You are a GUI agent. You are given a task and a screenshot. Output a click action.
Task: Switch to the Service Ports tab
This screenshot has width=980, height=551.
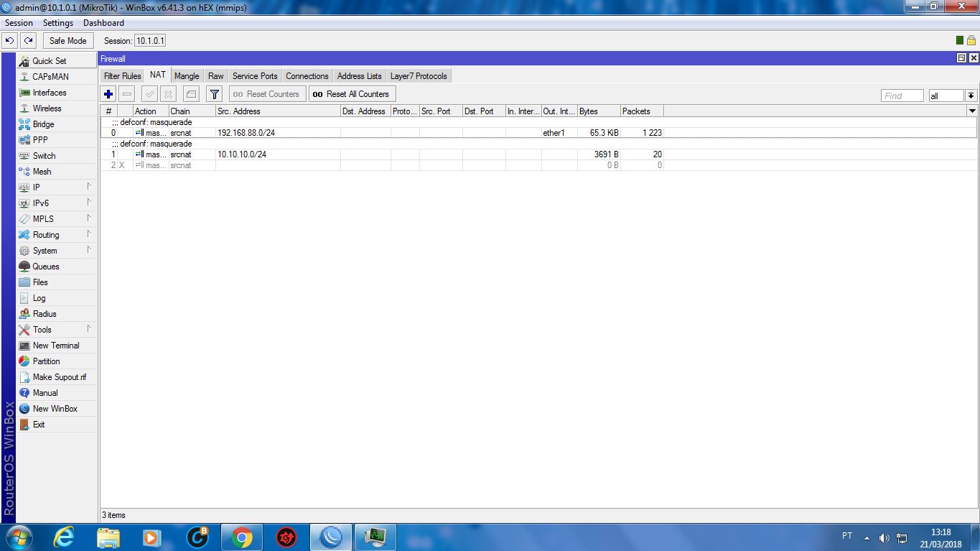click(255, 76)
